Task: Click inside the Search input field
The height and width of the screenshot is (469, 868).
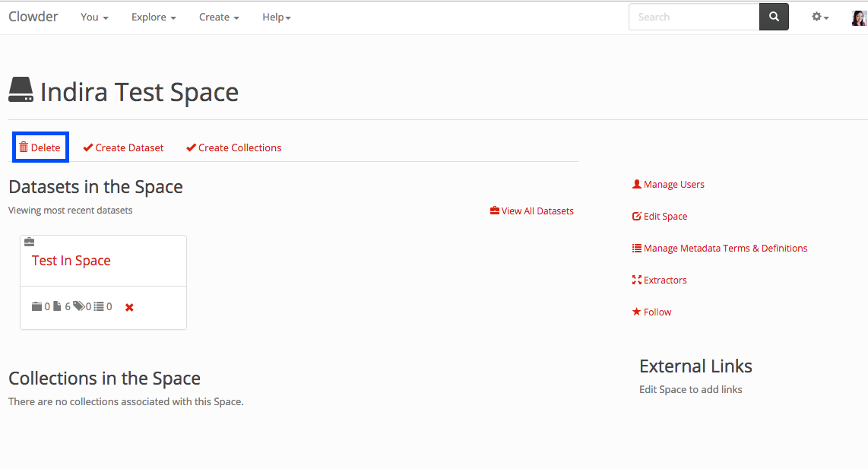Action: pyautogui.click(x=693, y=17)
